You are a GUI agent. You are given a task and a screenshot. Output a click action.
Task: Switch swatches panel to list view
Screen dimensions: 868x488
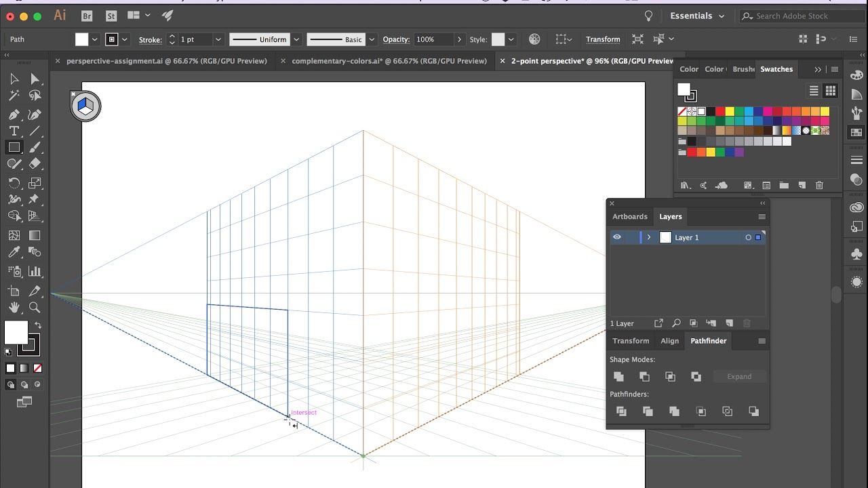814,91
